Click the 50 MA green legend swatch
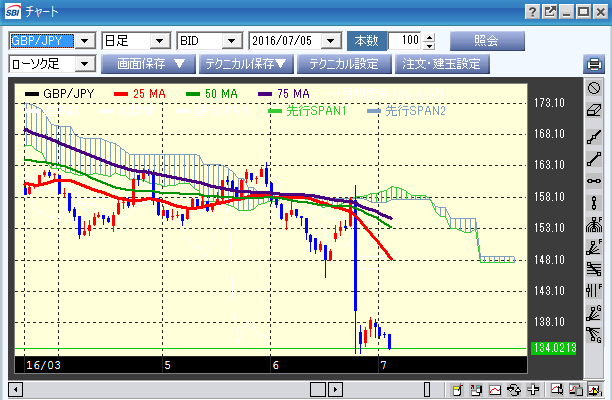 [x=193, y=94]
